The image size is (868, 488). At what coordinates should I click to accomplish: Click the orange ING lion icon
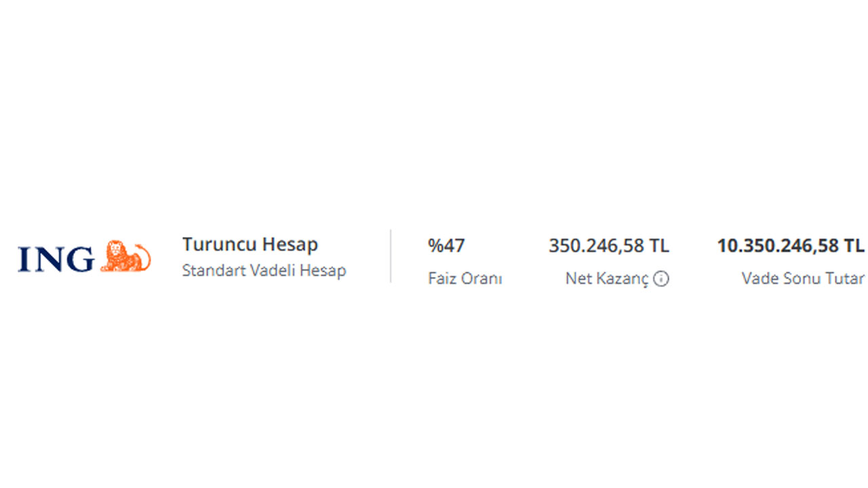click(x=125, y=256)
